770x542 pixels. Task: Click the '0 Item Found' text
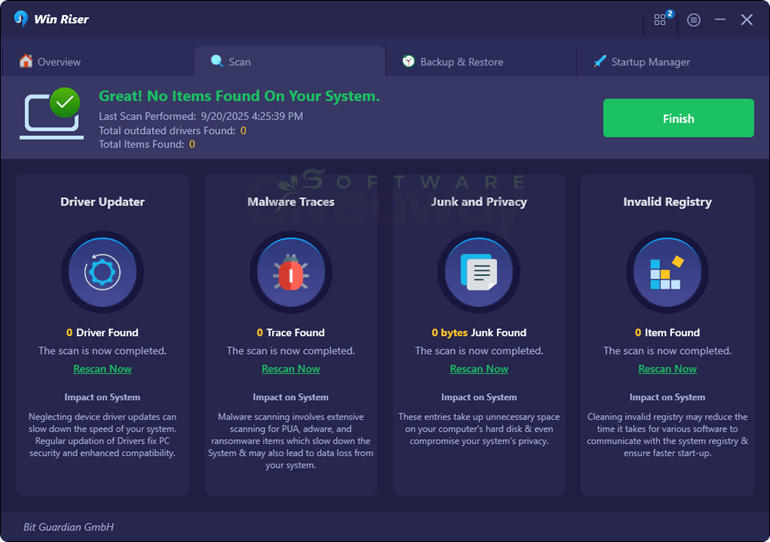(667, 332)
